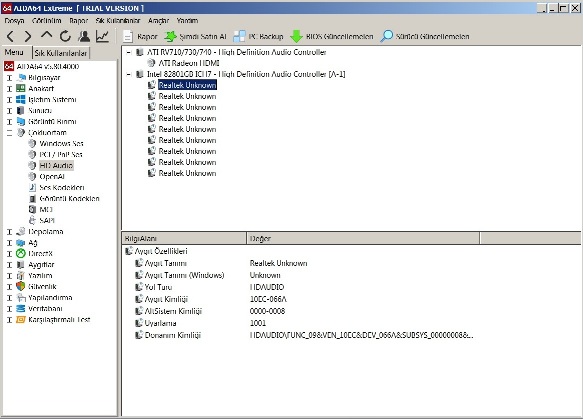Select the Ağ network icon
Image resolution: width=583 pixels, height=419 pixels.
pyautogui.click(x=21, y=242)
